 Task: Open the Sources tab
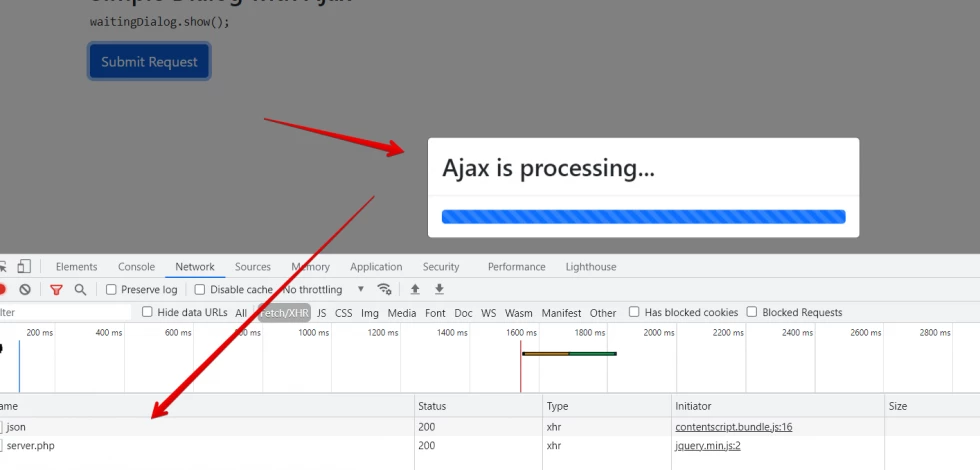[x=252, y=267]
